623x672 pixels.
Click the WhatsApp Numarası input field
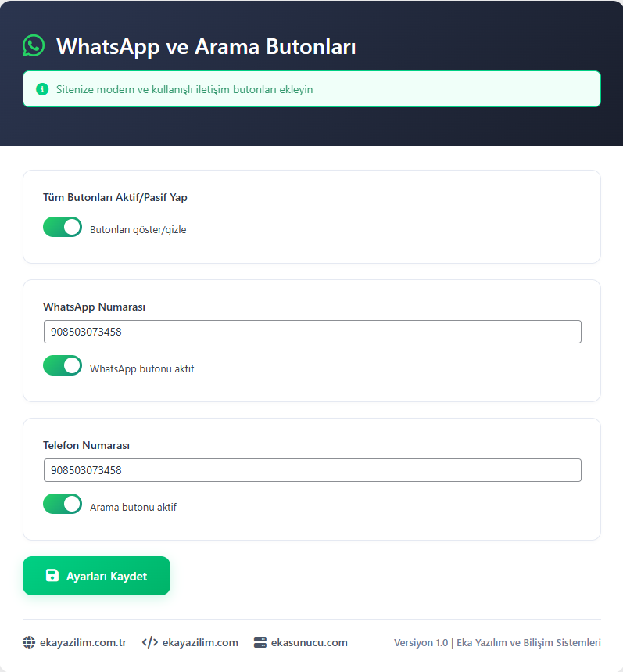[x=312, y=332]
